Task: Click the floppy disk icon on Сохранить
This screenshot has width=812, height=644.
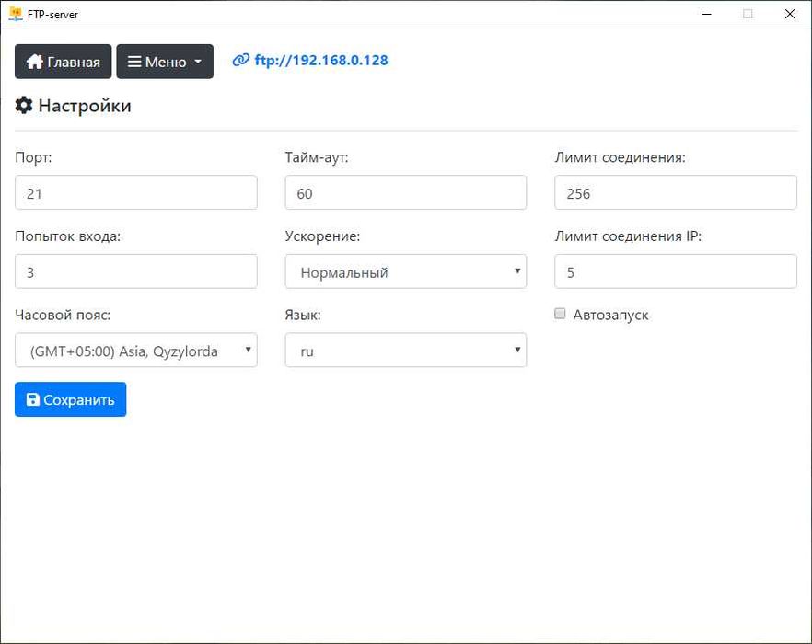Action: tap(33, 400)
